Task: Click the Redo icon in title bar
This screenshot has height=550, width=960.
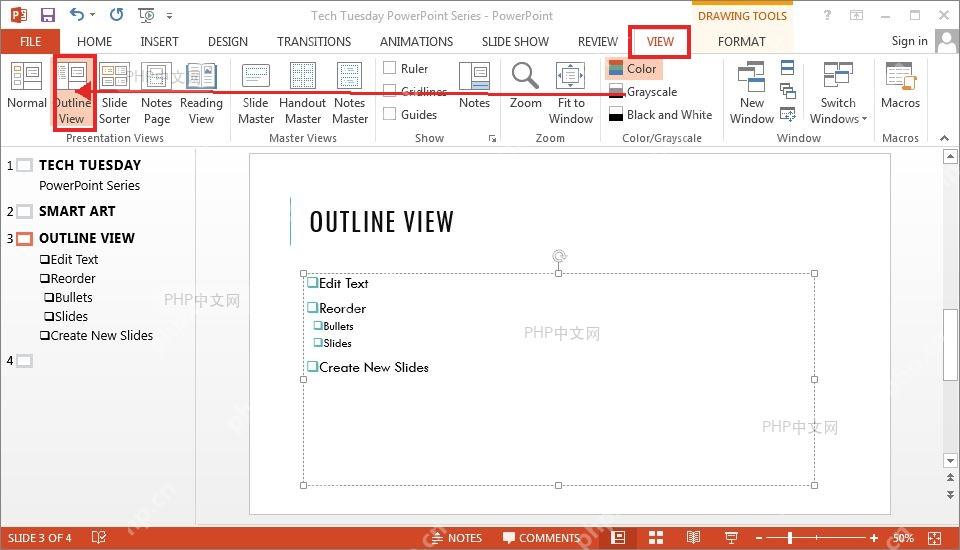Action: 116,15
